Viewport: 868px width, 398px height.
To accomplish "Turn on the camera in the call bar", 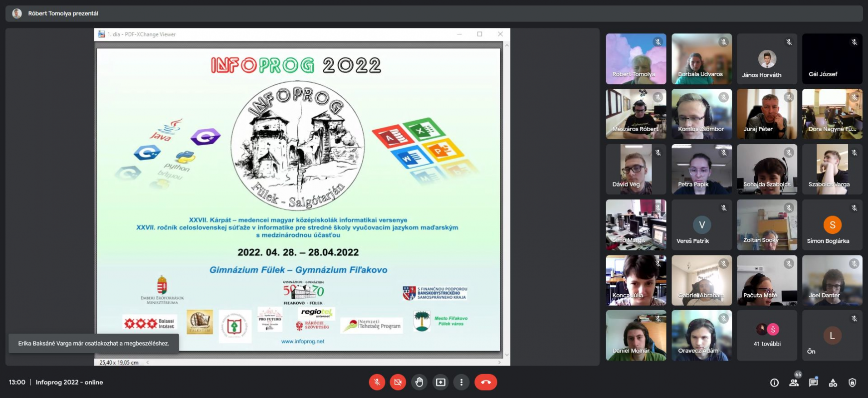I will (x=398, y=382).
